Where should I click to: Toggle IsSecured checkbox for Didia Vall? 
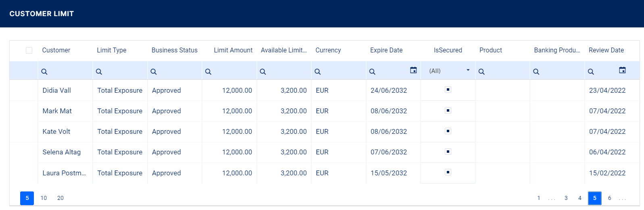click(448, 89)
